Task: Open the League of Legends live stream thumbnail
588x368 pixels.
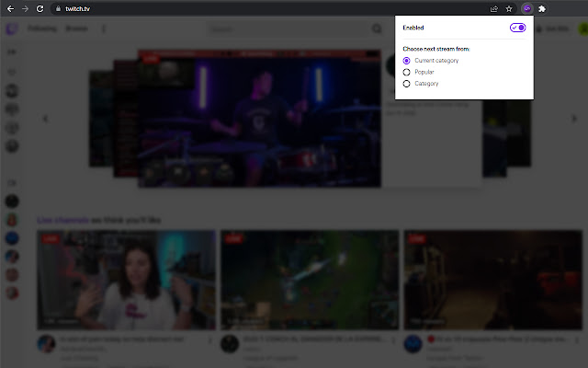Action: click(310, 280)
